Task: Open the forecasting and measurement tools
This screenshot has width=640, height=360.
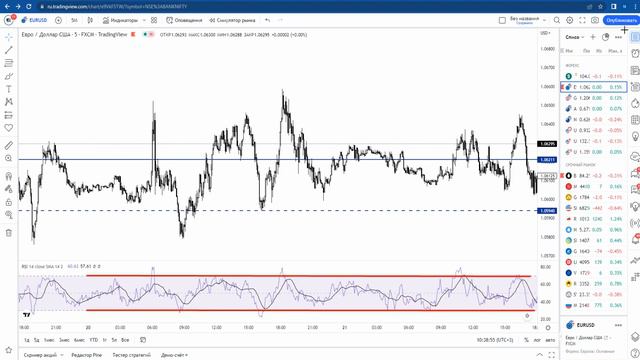Action: coord(9,115)
